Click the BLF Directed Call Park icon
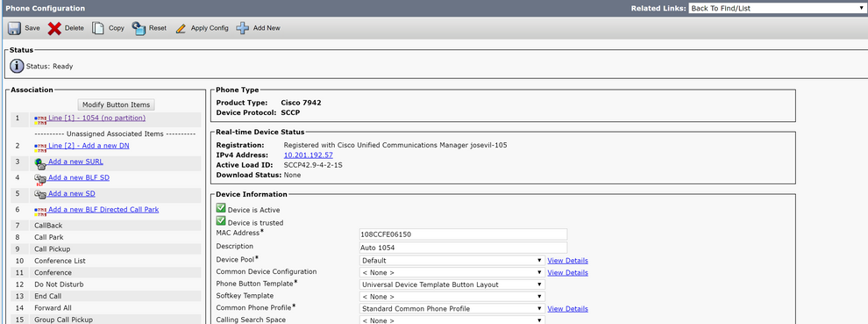 tap(40, 212)
